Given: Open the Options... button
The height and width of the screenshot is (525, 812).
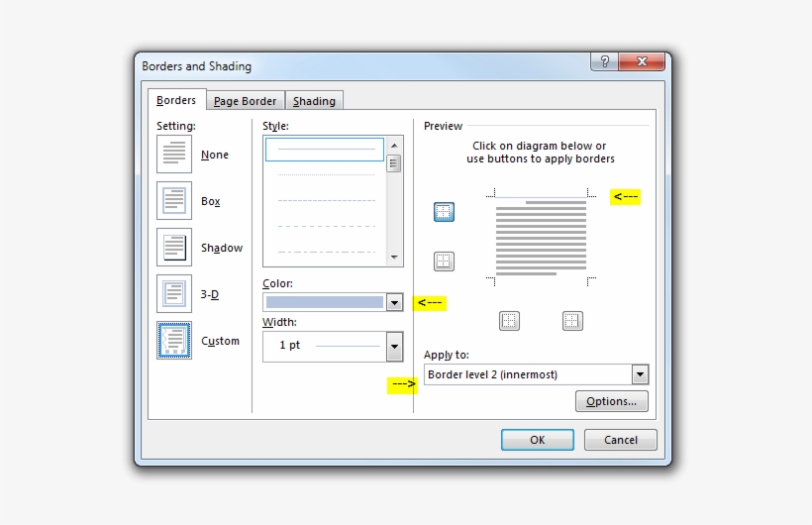Looking at the screenshot, I should 612,401.
